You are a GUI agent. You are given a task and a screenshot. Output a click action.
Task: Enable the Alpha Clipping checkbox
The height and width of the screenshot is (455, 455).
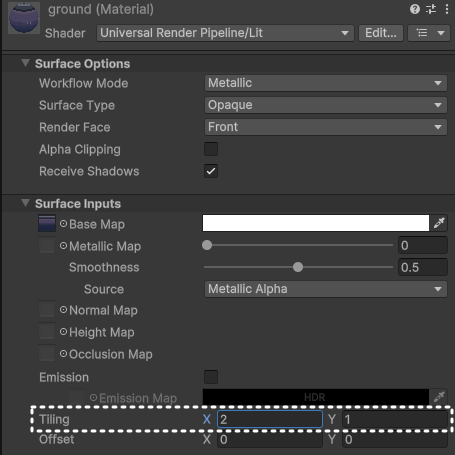[211, 149]
